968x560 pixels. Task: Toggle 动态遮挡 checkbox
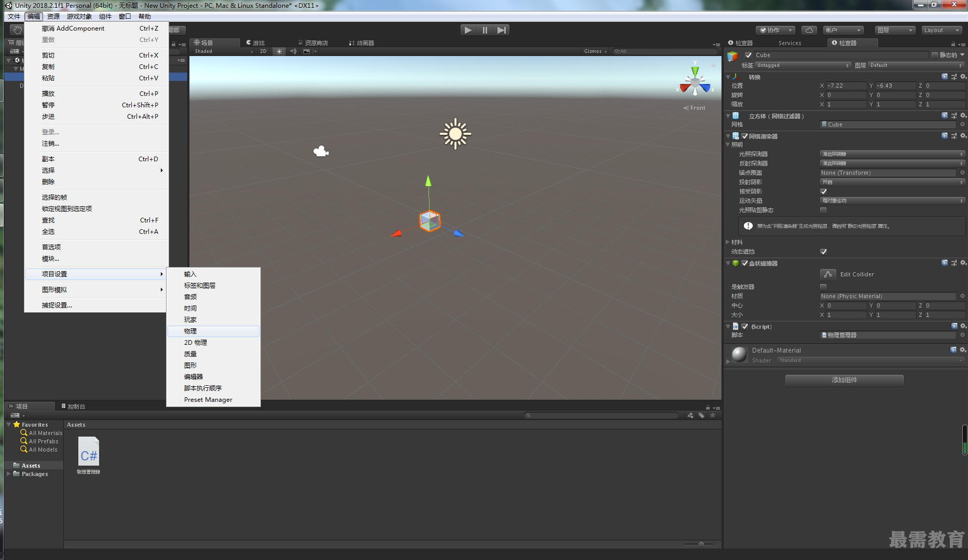coord(823,251)
